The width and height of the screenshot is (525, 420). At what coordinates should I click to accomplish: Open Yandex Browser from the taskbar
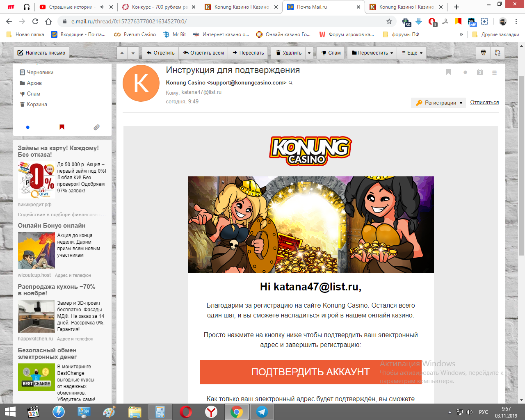coord(211,412)
